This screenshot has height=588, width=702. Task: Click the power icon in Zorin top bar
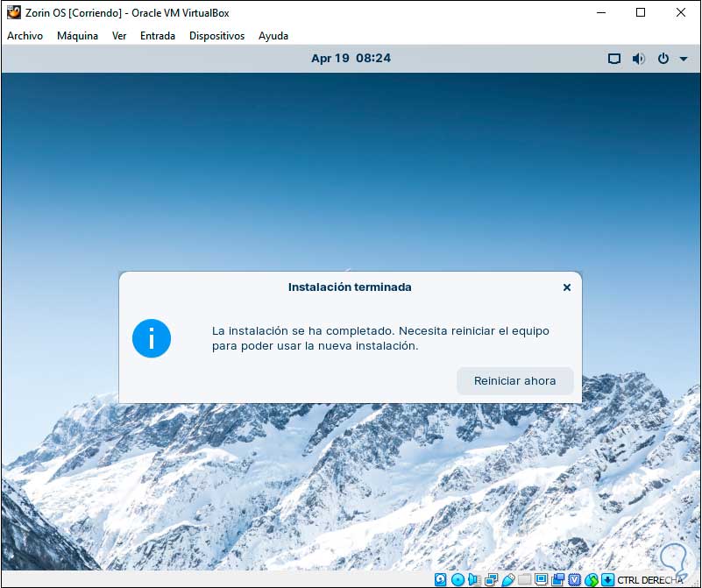[x=663, y=59]
